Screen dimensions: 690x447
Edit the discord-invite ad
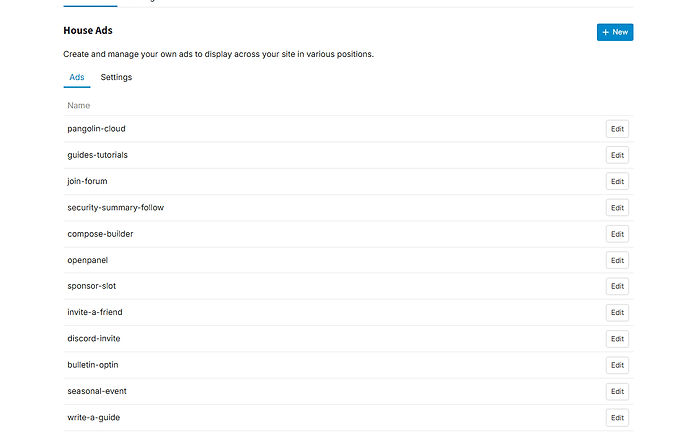tap(617, 339)
